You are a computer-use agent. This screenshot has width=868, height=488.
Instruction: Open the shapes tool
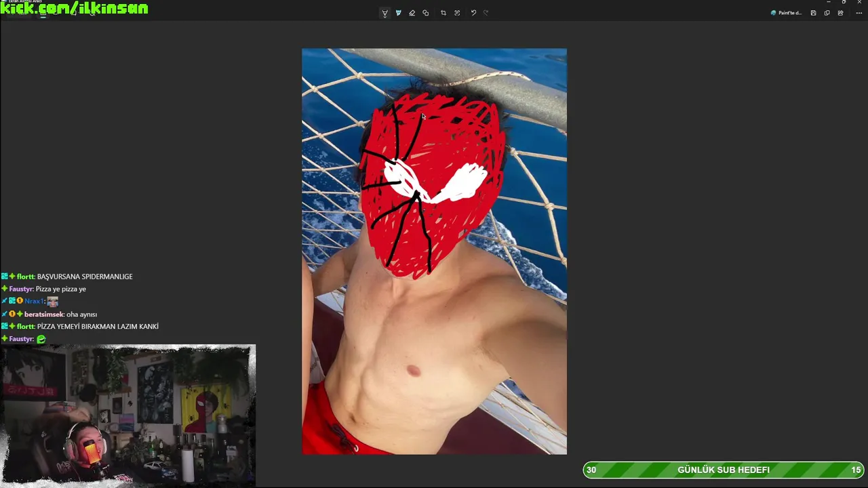click(x=425, y=13)
